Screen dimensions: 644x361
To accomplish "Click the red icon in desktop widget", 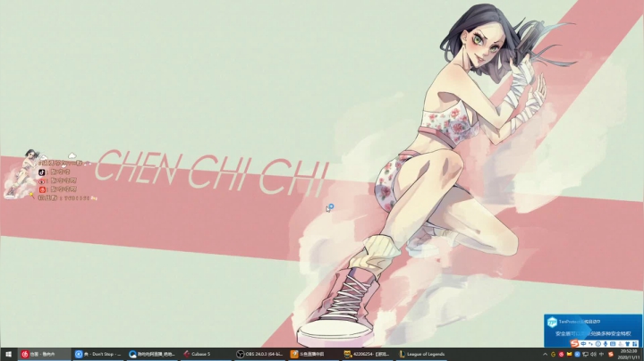I will coord(42,189).
